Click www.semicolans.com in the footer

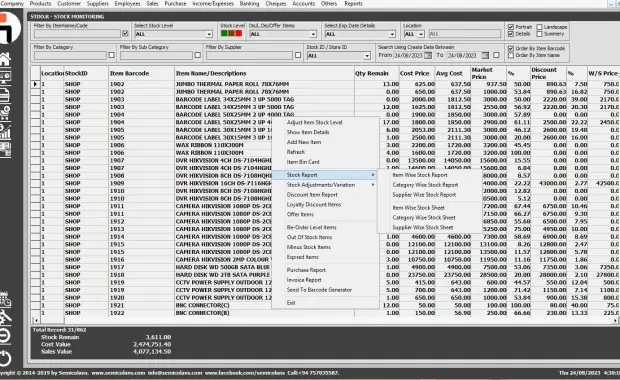point(118,373)
